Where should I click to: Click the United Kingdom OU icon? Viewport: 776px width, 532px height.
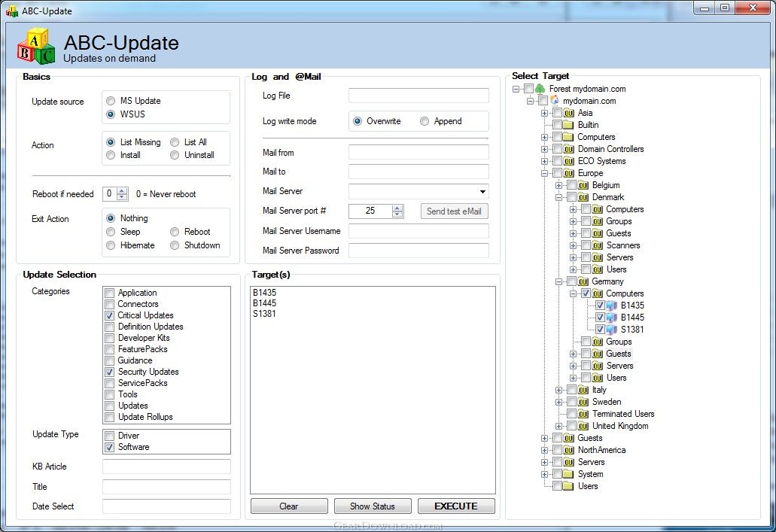(x=583, y=426)
